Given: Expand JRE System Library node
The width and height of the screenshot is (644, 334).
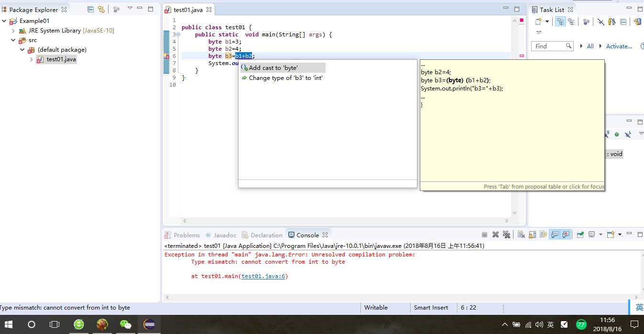Looking at the screenshot, I should [x=13, y=31].
